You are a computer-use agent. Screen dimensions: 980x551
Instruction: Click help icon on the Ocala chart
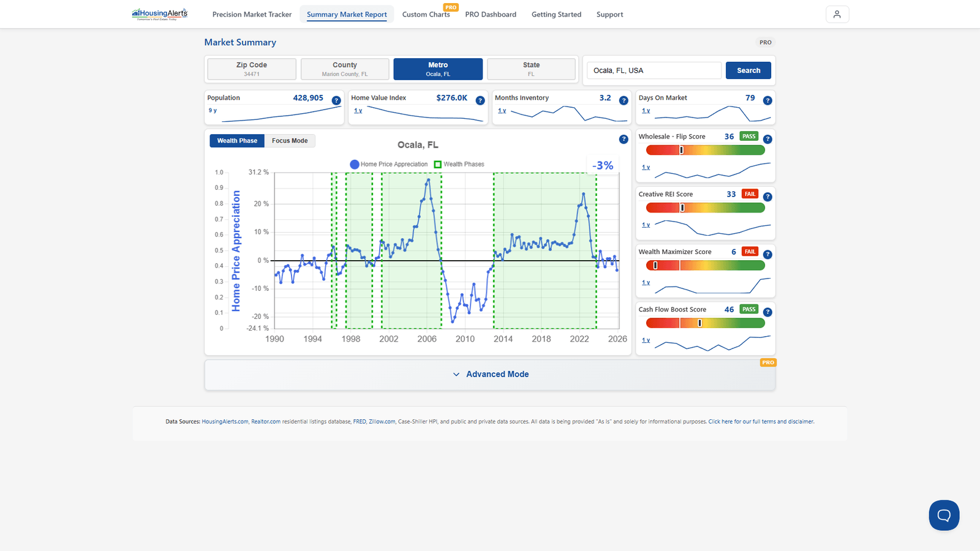(x=624, y=139)
